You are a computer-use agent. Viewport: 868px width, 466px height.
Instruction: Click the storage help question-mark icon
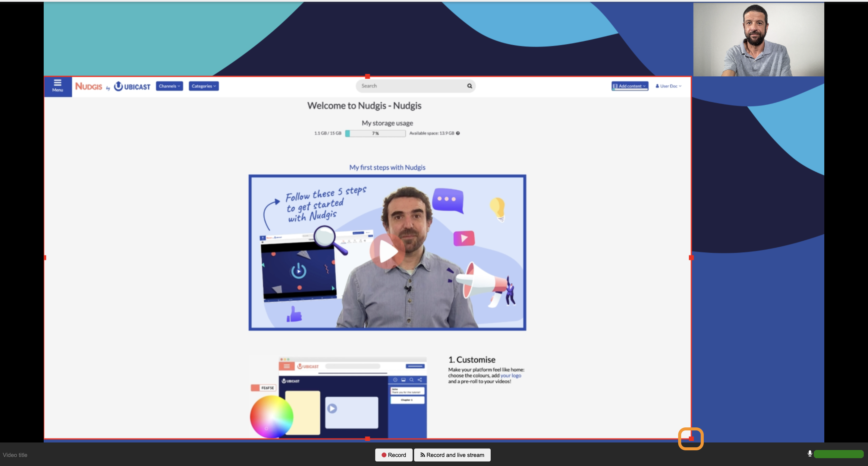458,133
